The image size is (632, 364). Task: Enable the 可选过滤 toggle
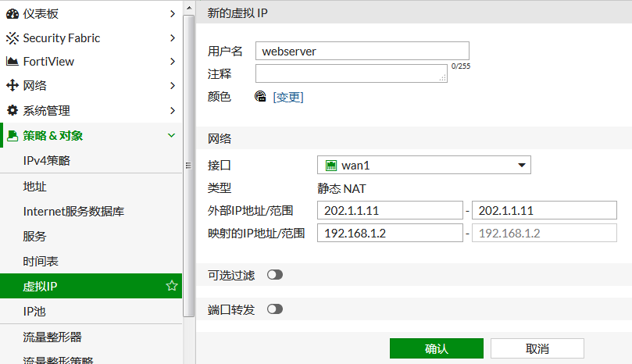[x=275, y=275]
